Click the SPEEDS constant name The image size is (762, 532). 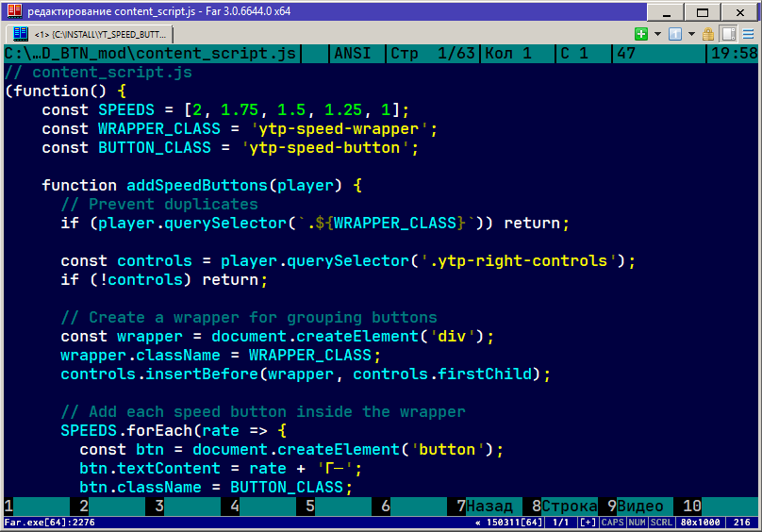point(126,110)
